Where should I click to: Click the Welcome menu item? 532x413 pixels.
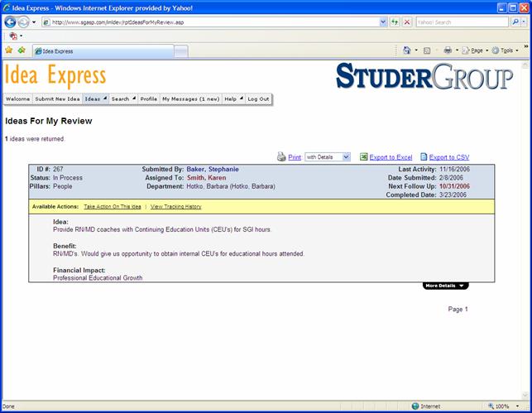coord(17,99)
